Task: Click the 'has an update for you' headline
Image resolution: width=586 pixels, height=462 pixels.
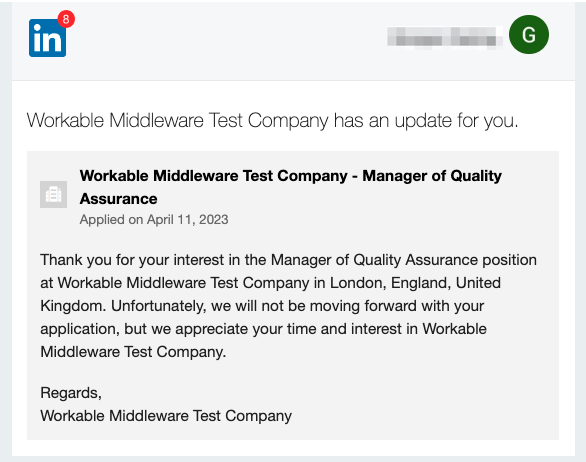Action: point(426,121)
